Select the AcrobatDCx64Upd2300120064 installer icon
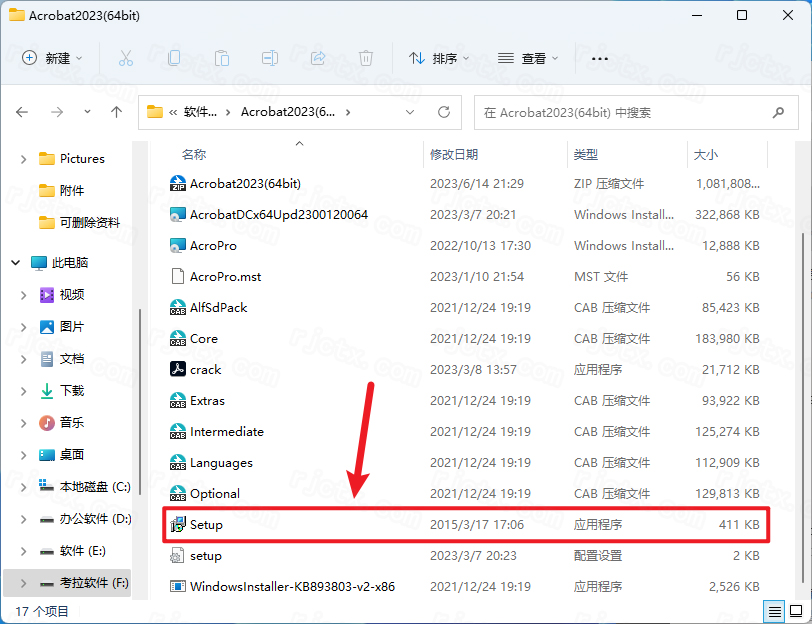This screenshot has height=624, width=812. click(178, 214)
